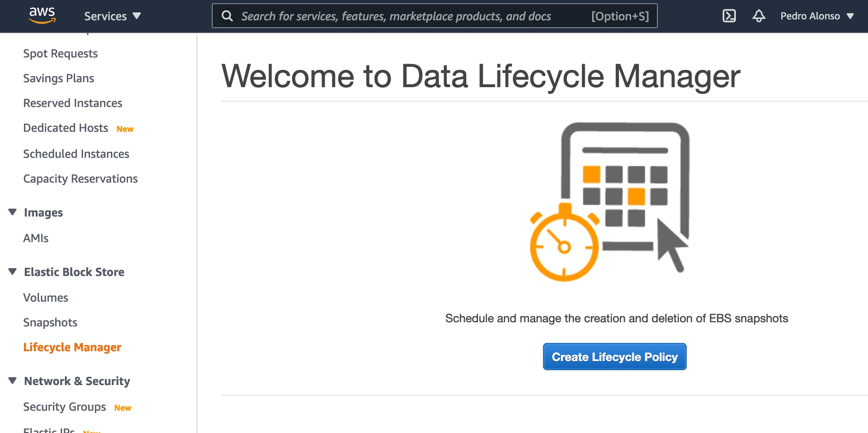868x433 pixels.
Task: Select AMIs under Images
Action: pos(36,238)
